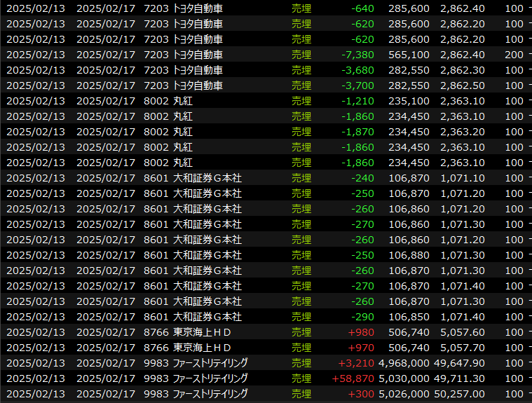Viewport: 532px width, 403px height.
Task: Click the +58,870 profit value
Action: pos(353,378)
